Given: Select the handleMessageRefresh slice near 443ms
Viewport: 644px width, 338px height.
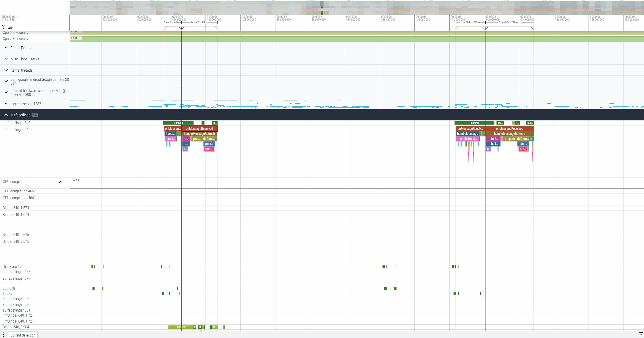Looking at the screenshot, I should coord(509,134).
